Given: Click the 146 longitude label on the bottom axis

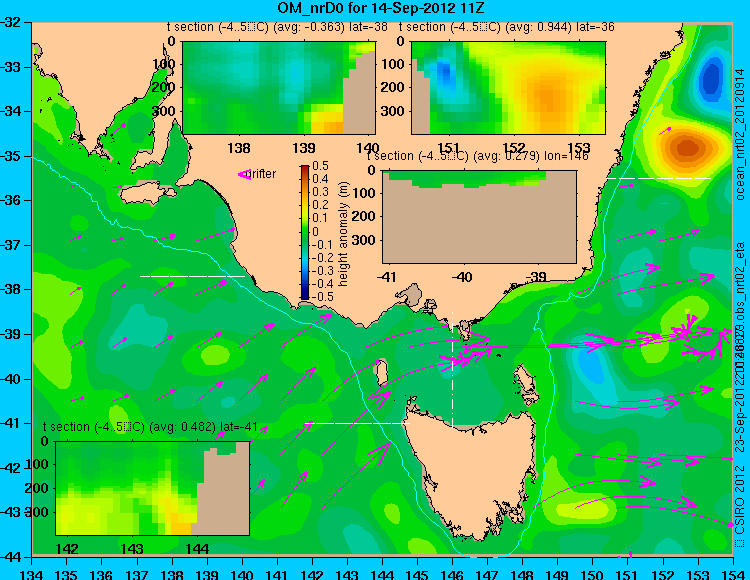Looking at the screenshot, I should tap(452, 574).
